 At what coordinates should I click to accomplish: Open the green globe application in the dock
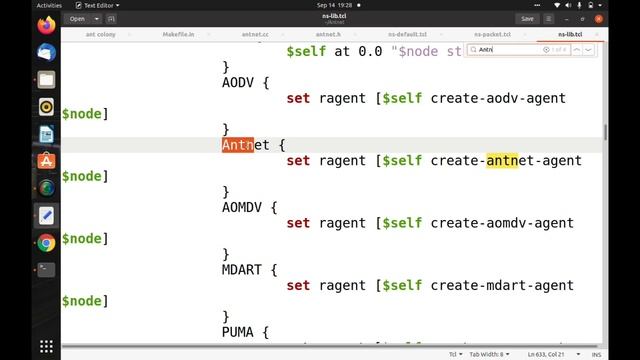click(46, 188)
